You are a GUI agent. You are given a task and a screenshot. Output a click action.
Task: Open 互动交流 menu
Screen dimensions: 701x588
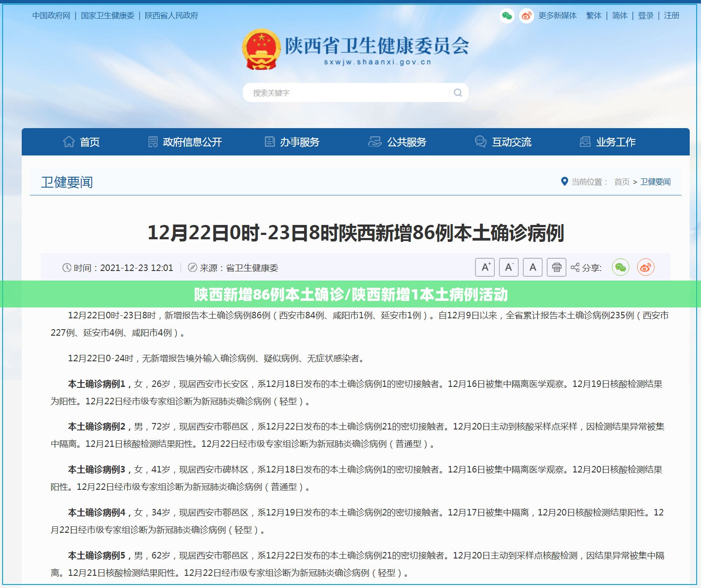point(512,142)
